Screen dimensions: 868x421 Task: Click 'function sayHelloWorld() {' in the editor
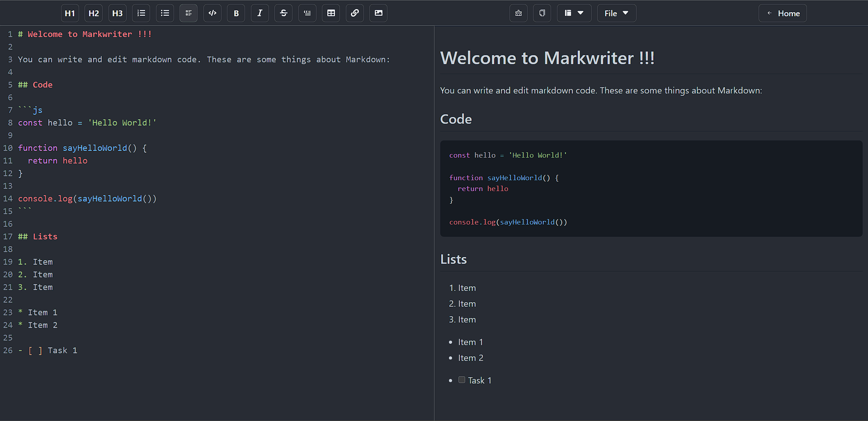82,148
